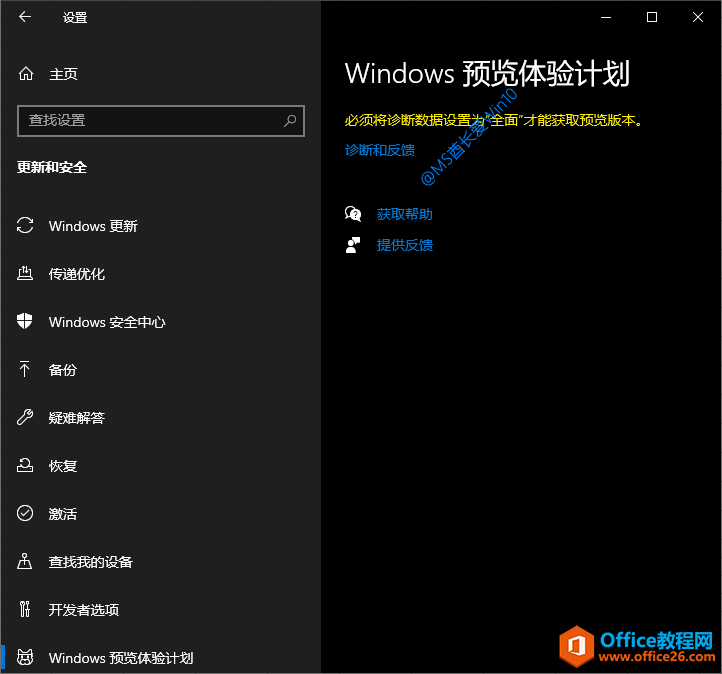Screen dimensions: 722x674
Task: Click the Windows 更新 refresh icon
Action: 25,226
